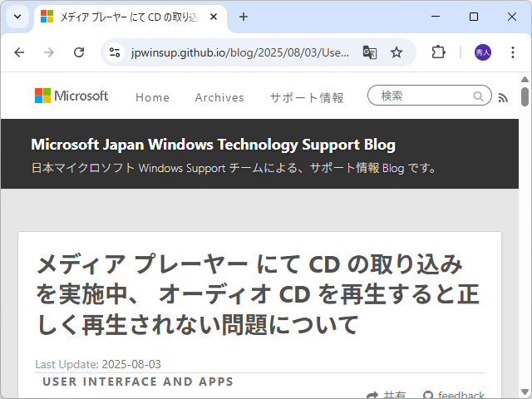Click the browser forward arrow

point(49,52)
